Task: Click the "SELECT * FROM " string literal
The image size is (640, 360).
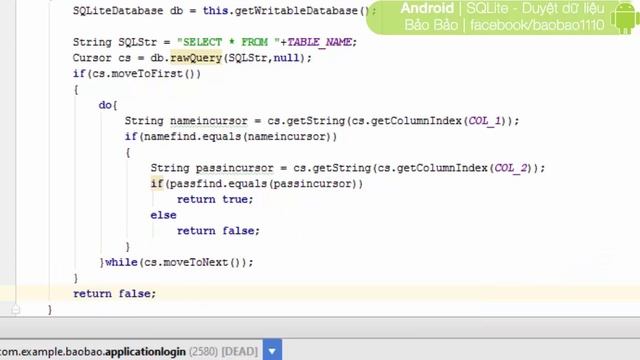Action: 229,42
